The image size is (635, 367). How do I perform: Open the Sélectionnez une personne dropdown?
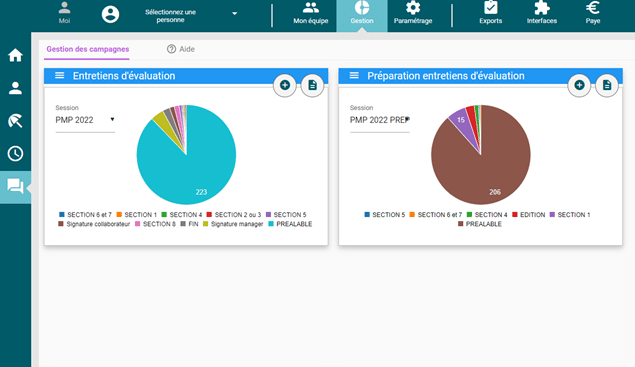[x=190, y=16]
